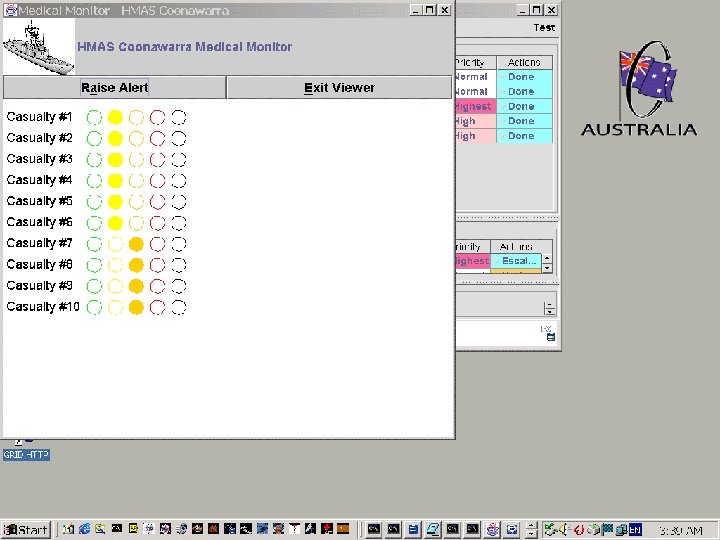Image resolution: width=720 pixels, height=540 pixels.
Task: Open the Test menu in background window
Action: pos(544,28)
